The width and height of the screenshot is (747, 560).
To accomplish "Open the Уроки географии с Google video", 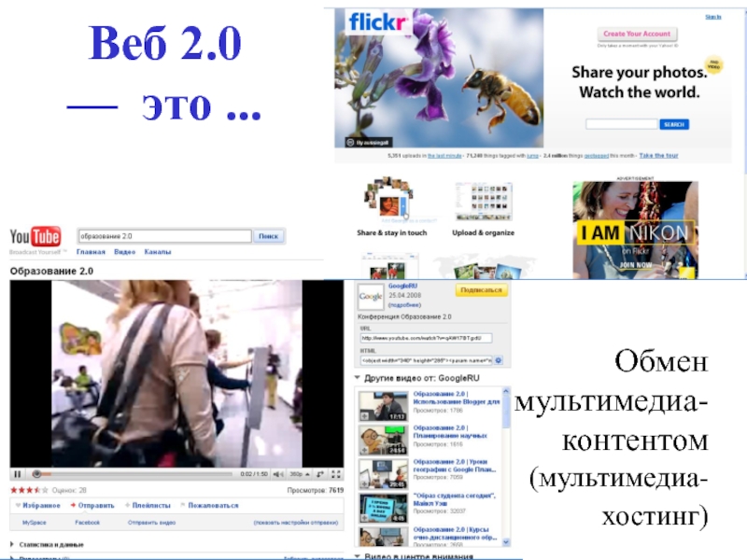I will pyautogui.click(x=455, y=466).
